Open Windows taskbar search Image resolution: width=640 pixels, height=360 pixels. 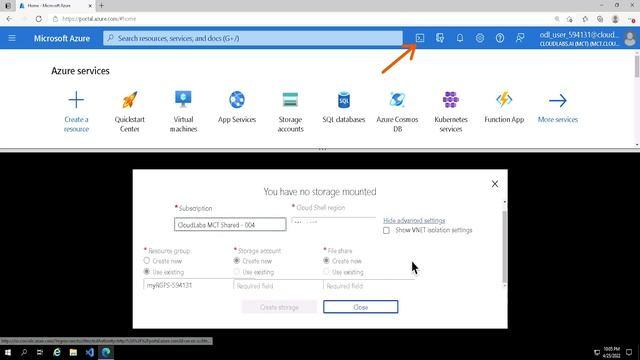pos(24,352)
